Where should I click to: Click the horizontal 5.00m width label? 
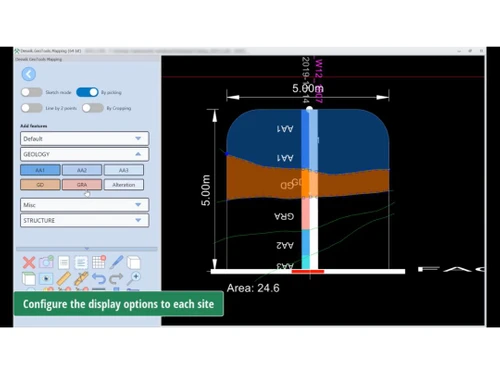tap(308, 88)
